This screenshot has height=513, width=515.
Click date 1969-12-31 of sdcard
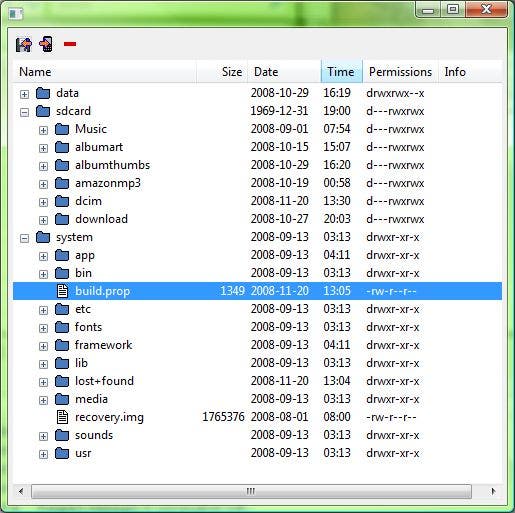[279, 111]
